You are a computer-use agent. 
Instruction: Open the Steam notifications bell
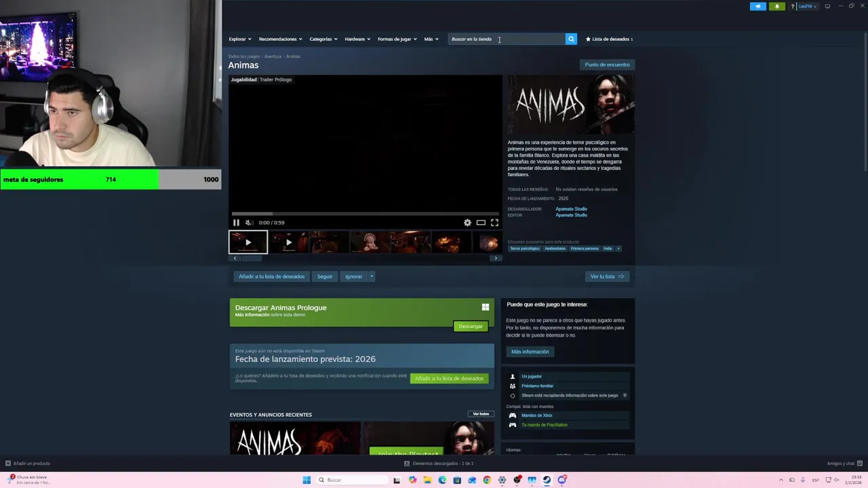(777, 6)
